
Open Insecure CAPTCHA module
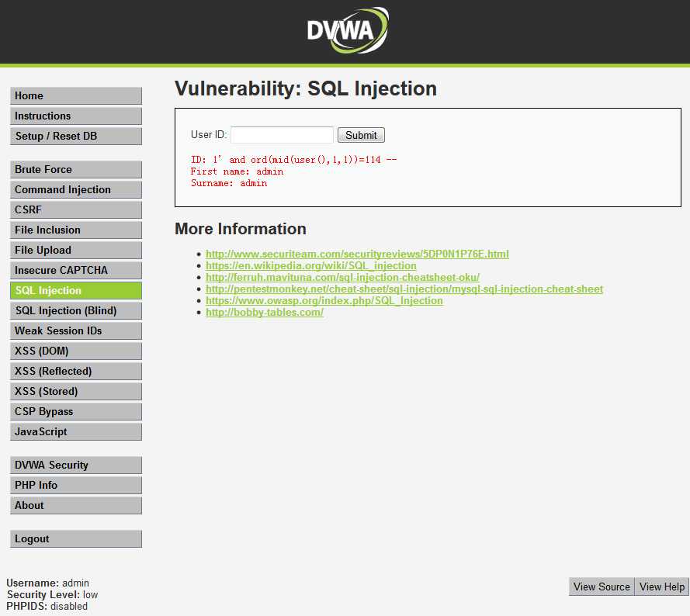pos(76,271)
